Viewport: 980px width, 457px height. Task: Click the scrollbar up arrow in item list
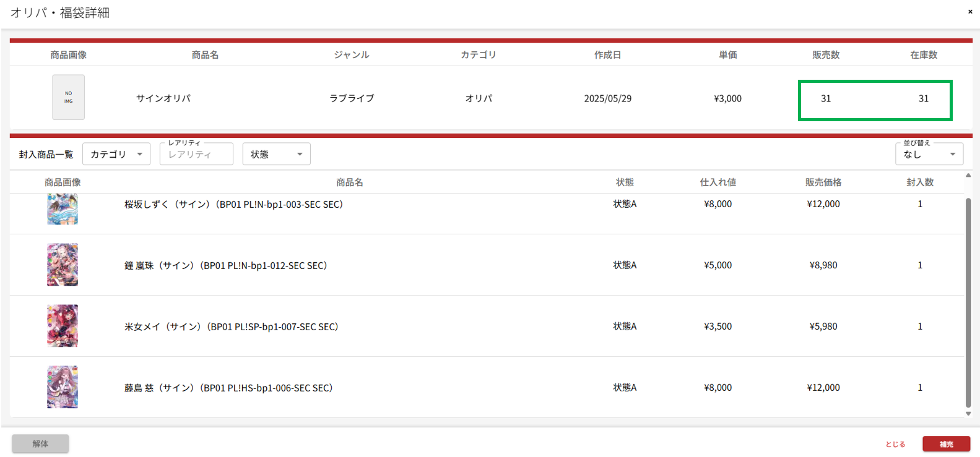pyautogui.click(x=968, y=176)
